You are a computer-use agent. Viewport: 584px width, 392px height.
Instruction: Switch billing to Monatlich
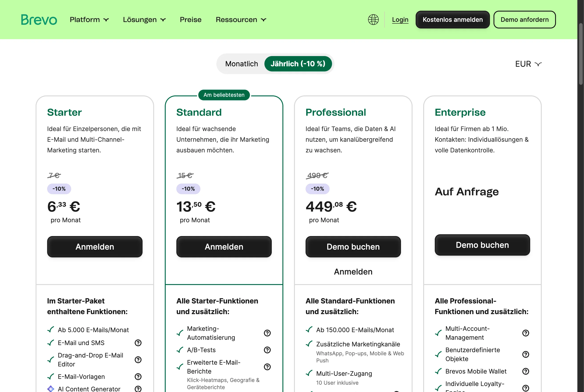[241, 64]
